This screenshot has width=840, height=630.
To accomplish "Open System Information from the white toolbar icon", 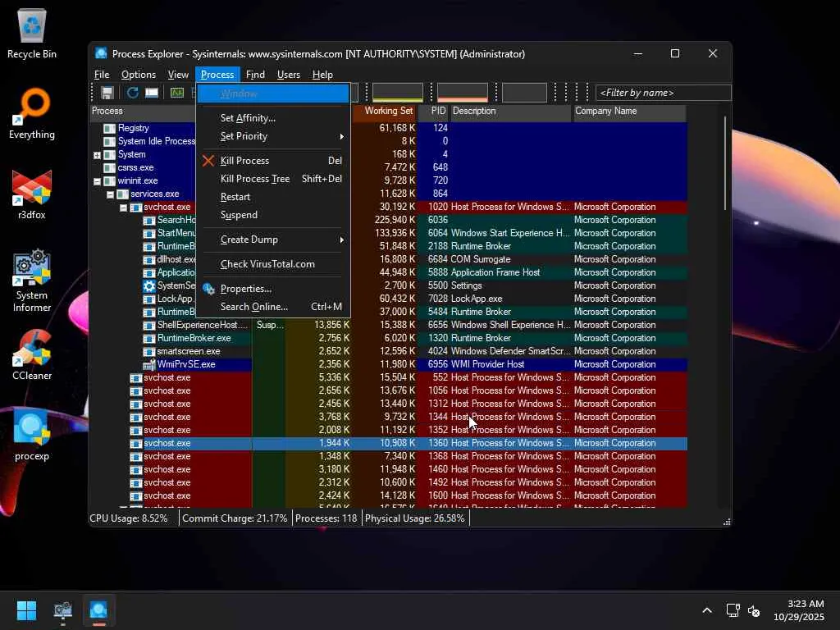I will (152, 93).
